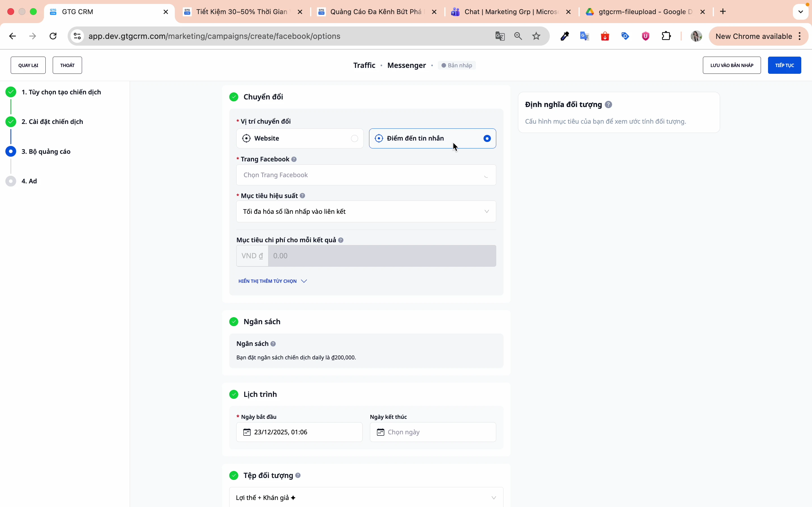The image size is (812, 507).
Task: Bookmark this page with star icon
Action: [536, 36]
